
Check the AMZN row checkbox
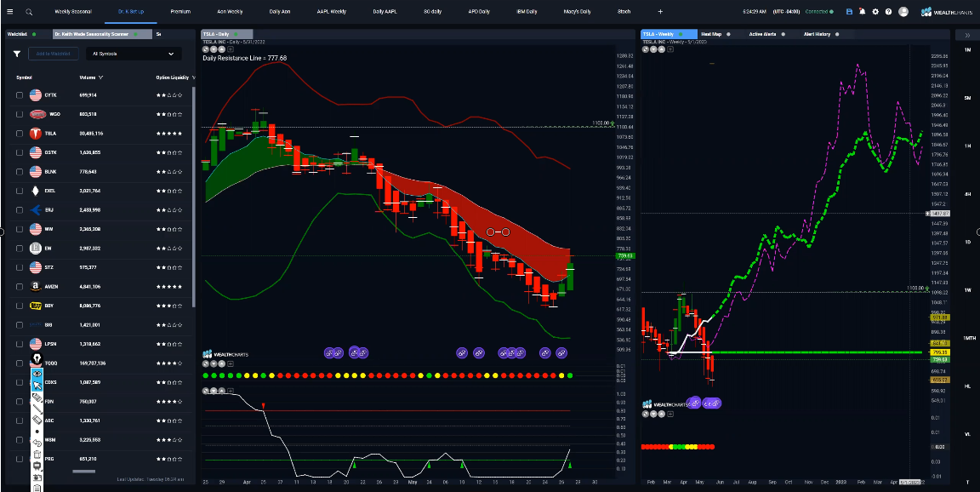(20, 286)
